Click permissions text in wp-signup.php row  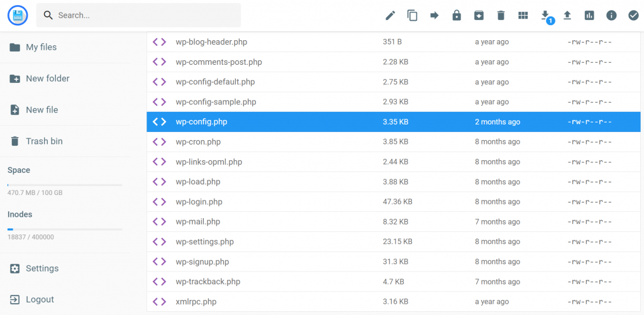click(x=589, y=262)
